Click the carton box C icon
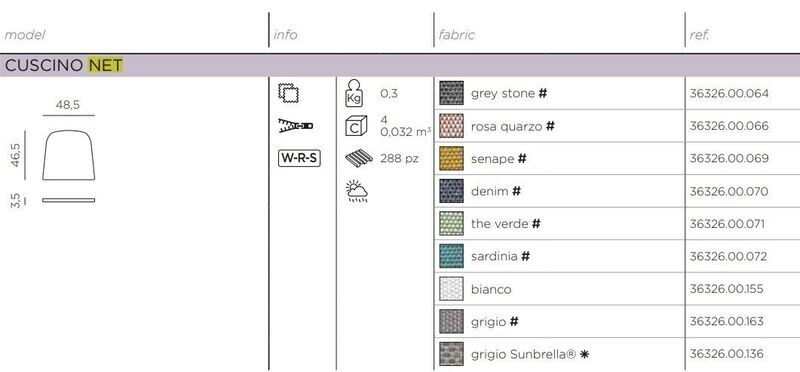The width and height of the screenshot is (800, 372). (x=356, y=126)
